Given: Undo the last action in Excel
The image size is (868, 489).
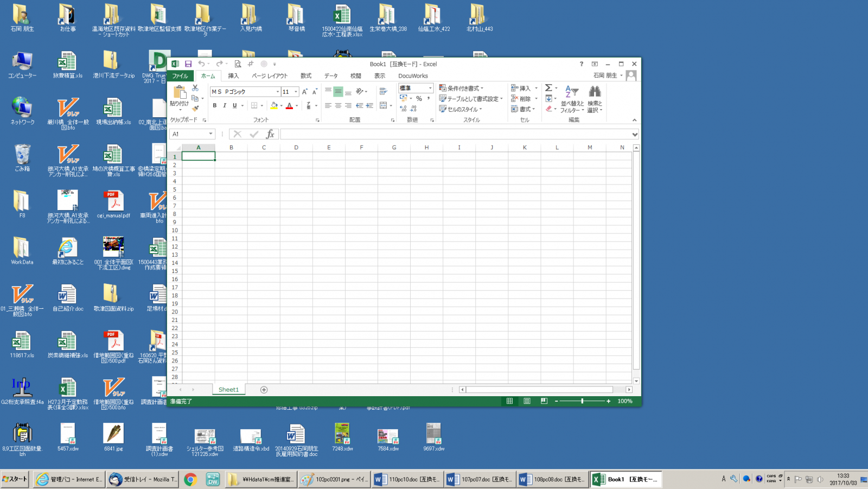Looking at the screenshot, I should point(201,64).
